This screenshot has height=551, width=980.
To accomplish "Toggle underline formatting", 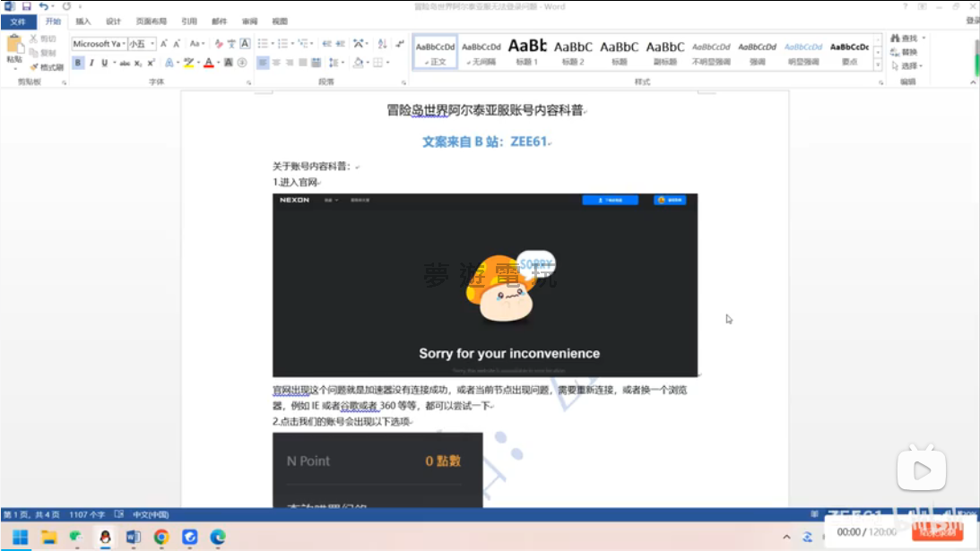I will tap(104, 63).
